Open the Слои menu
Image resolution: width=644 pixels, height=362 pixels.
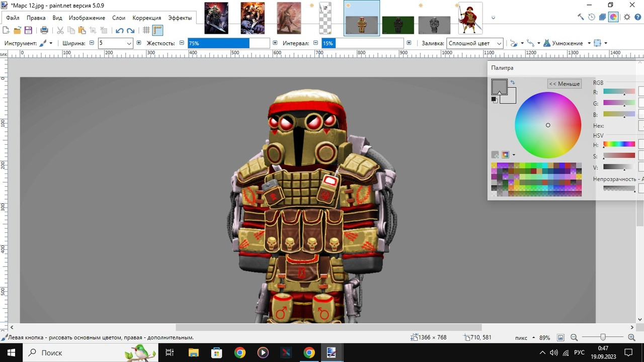tap(119, 18)
